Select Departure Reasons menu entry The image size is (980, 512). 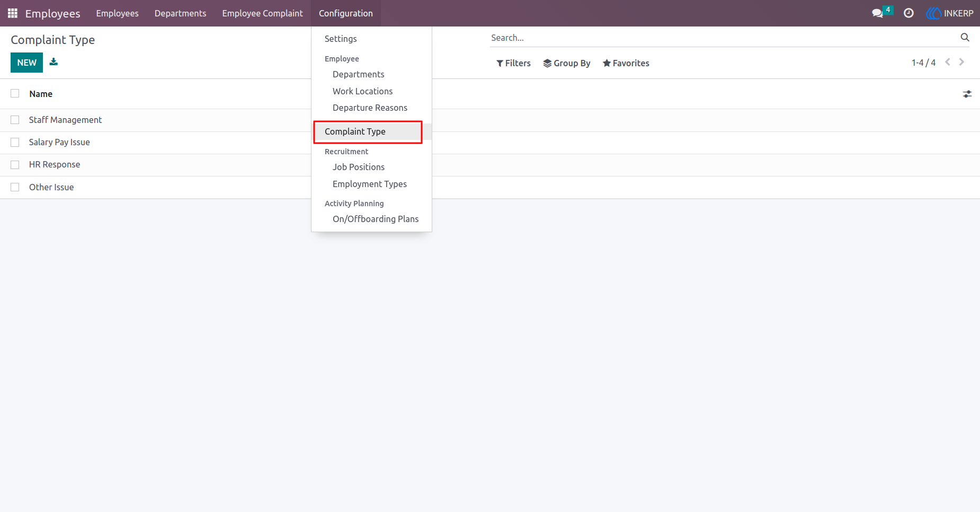(371, 108)
